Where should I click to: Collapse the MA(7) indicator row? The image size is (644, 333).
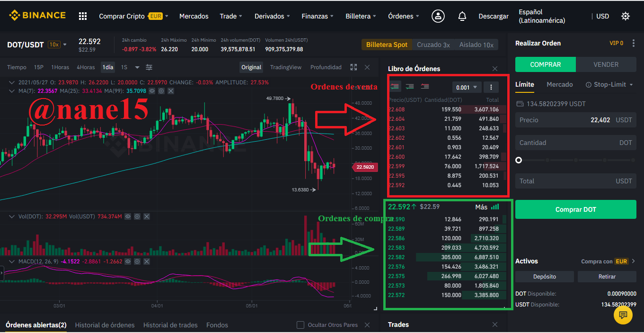point(12,91)
